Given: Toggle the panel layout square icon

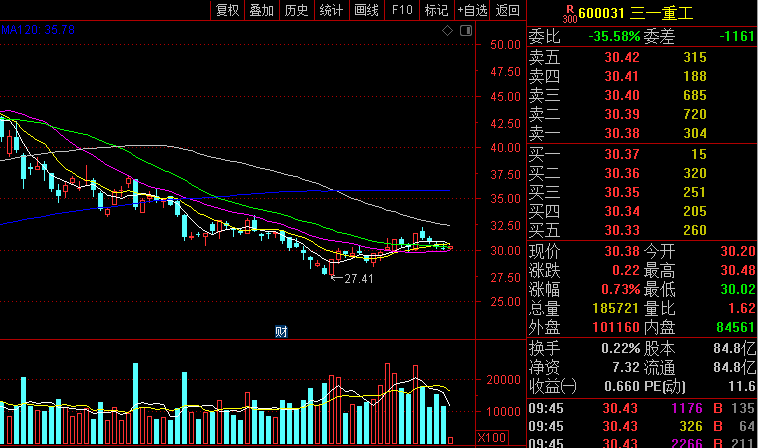Looking at the screenshot, I should (x=466, y=31).
